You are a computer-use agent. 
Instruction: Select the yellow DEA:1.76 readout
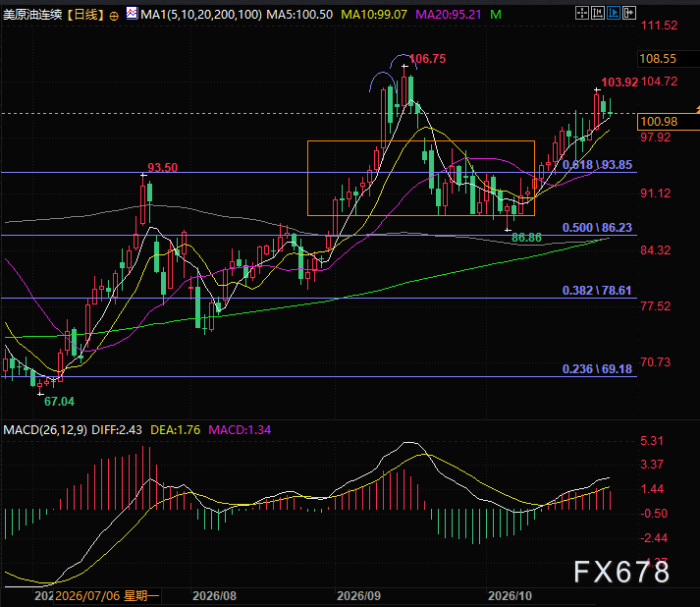point(176,430)
